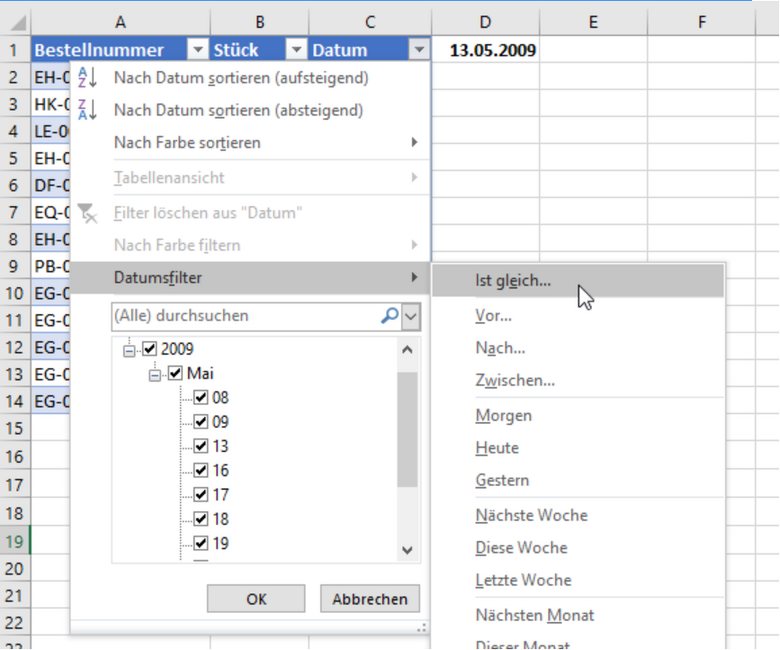Collapse the 2009 tree node

pos(128,349)
